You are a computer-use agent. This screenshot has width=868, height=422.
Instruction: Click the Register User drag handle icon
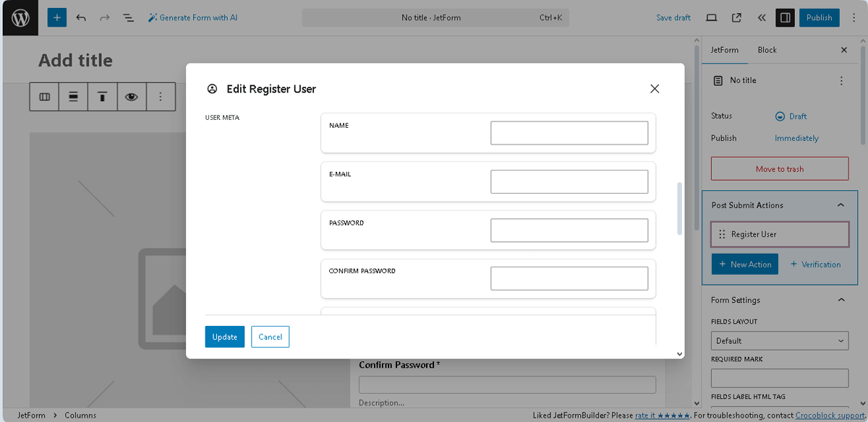(722, 234)
